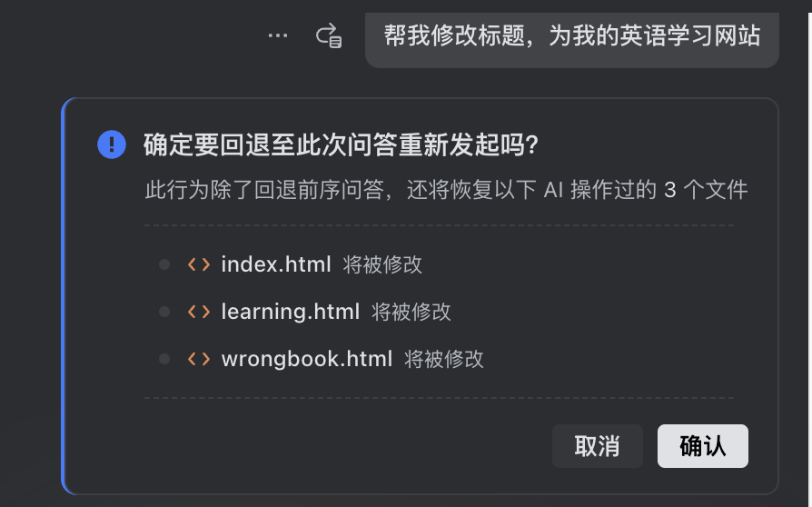Click the rollback and retry icon
Image resolution: width=812 pixels, height=507 pixels.
coord(328,35)
